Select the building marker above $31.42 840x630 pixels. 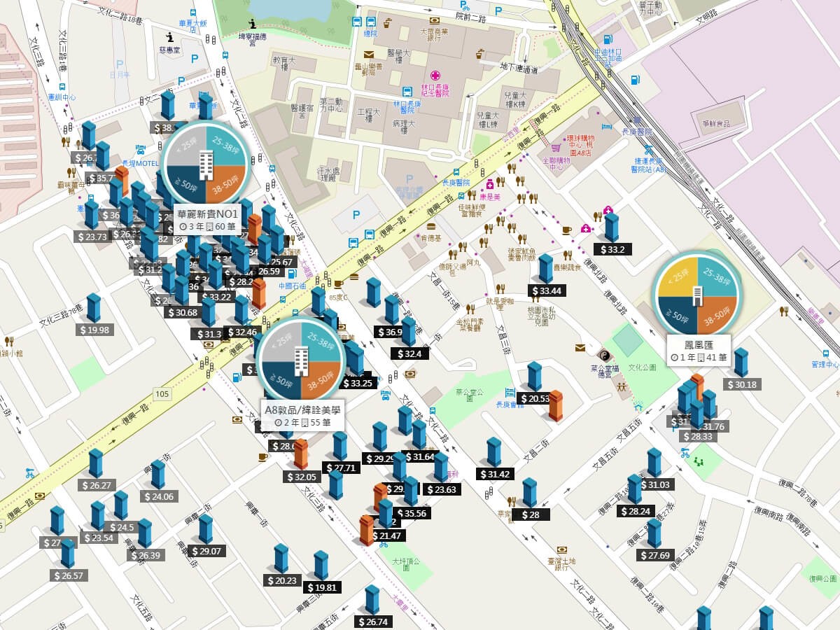click(494, 452)
